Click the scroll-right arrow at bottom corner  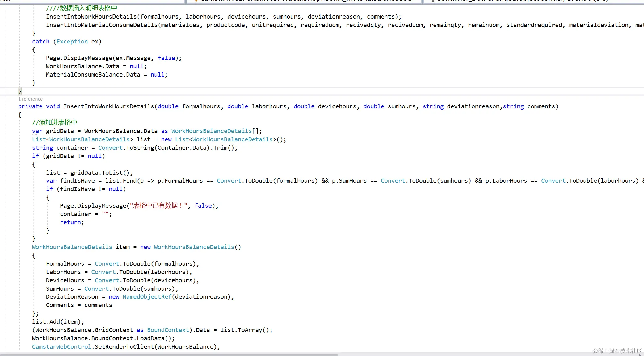tap(641, 355)
